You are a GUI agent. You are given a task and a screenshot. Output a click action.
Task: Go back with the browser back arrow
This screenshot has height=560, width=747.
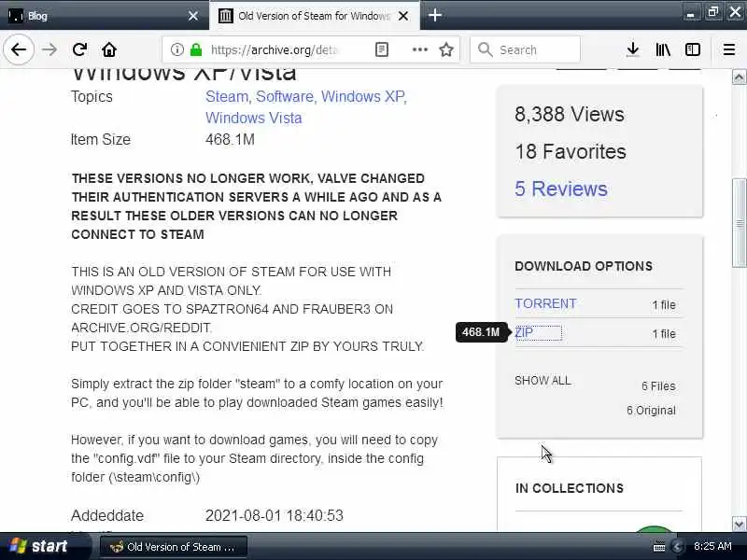click(19, 49)
